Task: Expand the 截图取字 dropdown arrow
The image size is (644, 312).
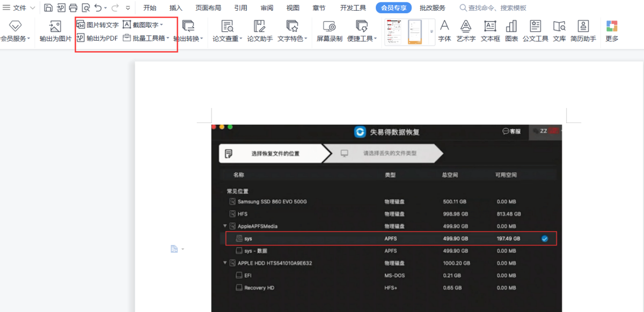Action: (x=162, y=25)
